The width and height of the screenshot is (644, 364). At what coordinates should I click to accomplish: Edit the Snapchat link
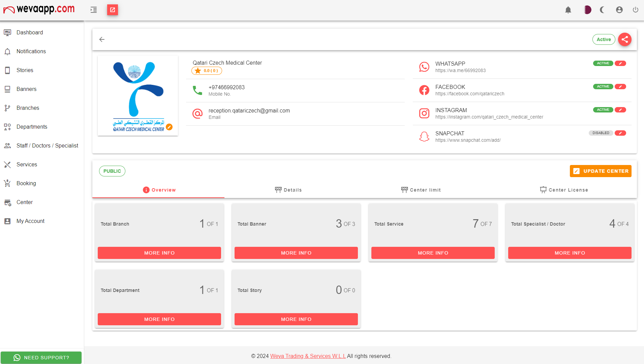tap(620, 133)
